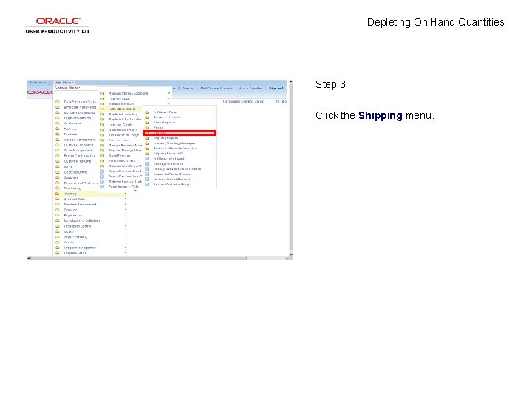Click the Replenish Inventory folder icon

[x=102, y=115]
